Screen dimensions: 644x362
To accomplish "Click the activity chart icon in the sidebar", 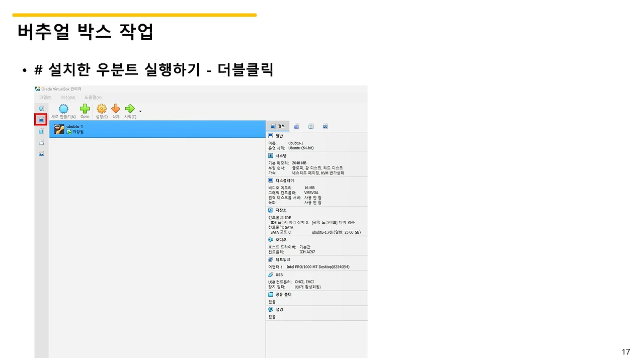I will tap(41, 153).
